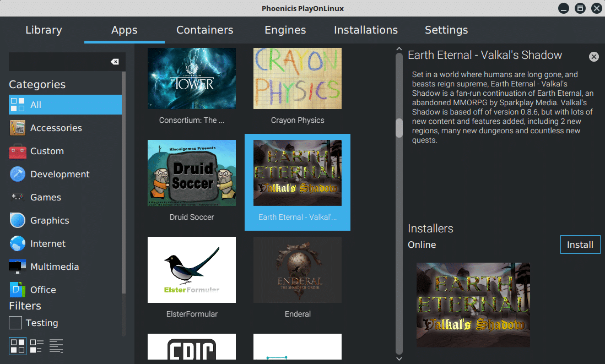Click the Install button for Online installer
The image size is (605, 364).
pos(580,245)
